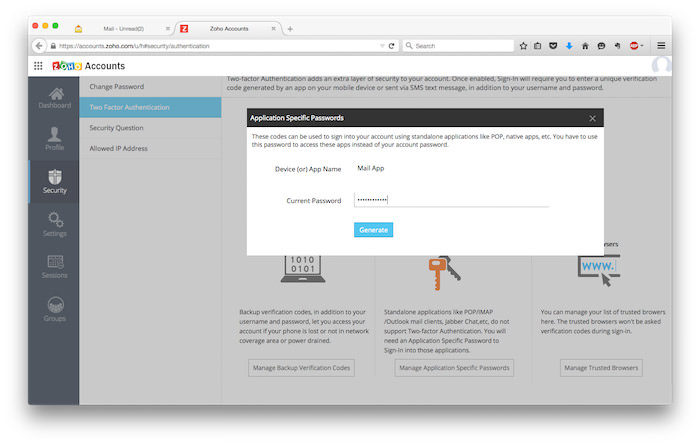The image size is (700, 445).
Task: Open the Sessions sidebar icon
Action: coord(55,262)
